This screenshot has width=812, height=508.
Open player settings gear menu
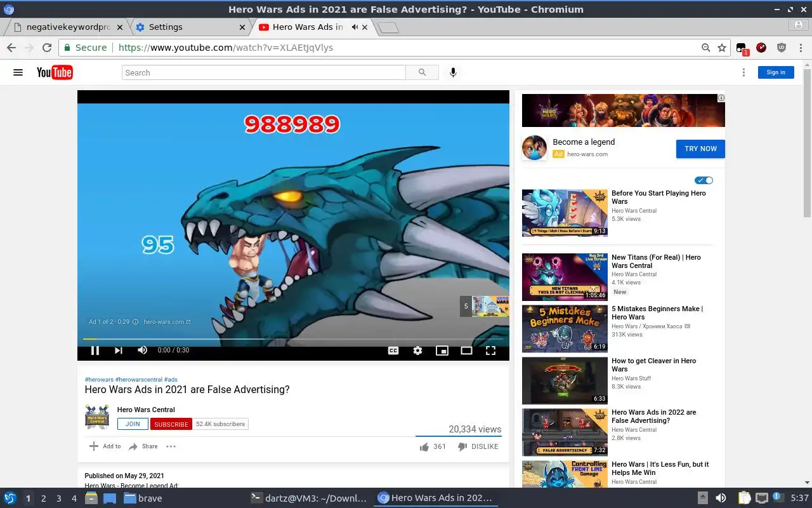click(x=417, y=351)
